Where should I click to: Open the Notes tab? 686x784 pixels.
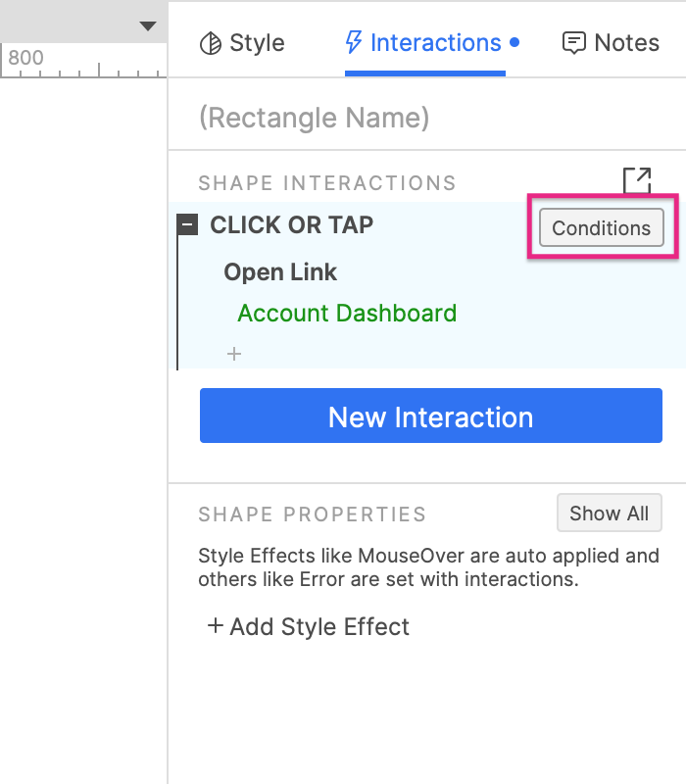tap(611, 43)
